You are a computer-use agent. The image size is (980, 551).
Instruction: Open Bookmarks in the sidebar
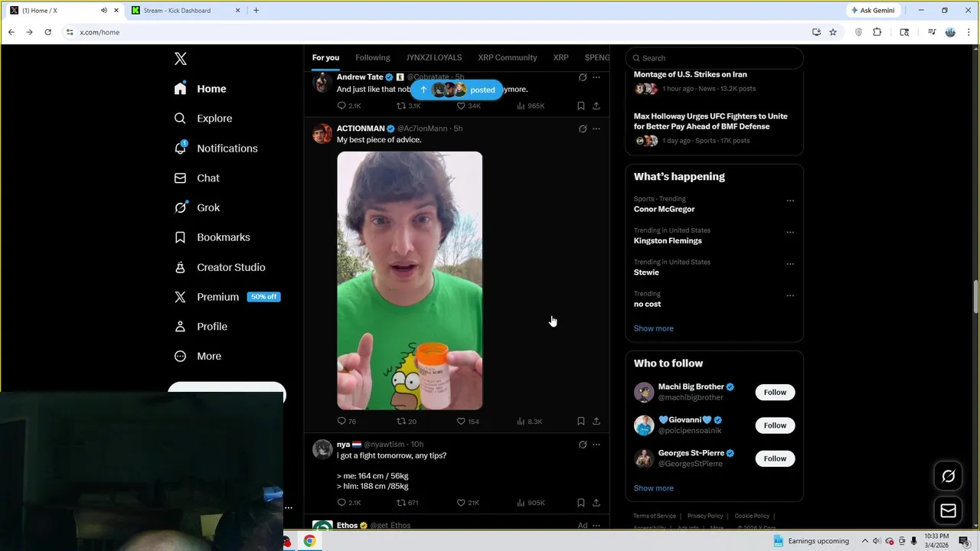point(212,237)
